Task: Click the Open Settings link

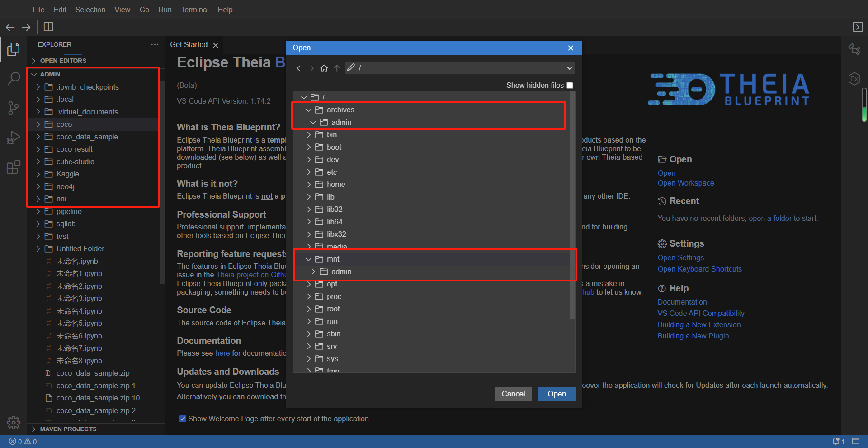Action: tap(680, 258)
